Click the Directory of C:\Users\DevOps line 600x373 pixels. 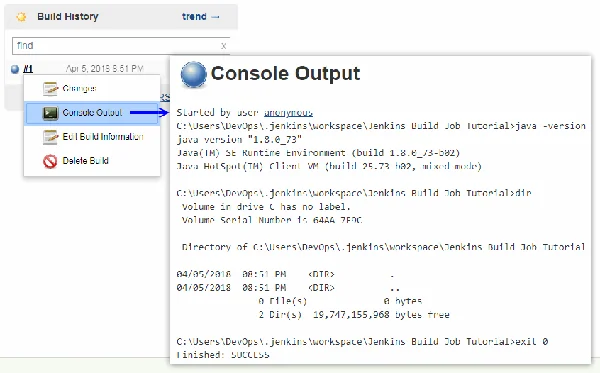coord(383,247)
